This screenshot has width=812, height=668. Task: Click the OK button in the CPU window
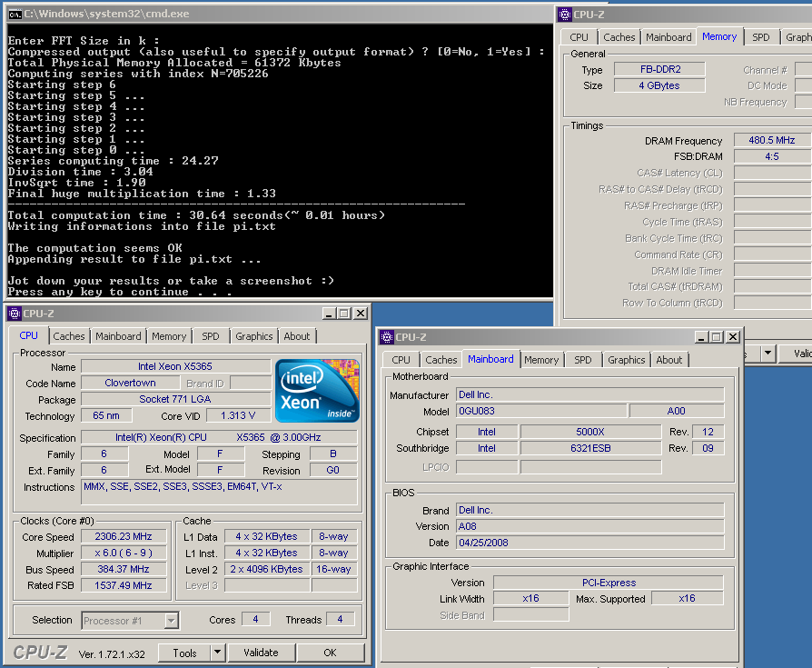point(330,653)
